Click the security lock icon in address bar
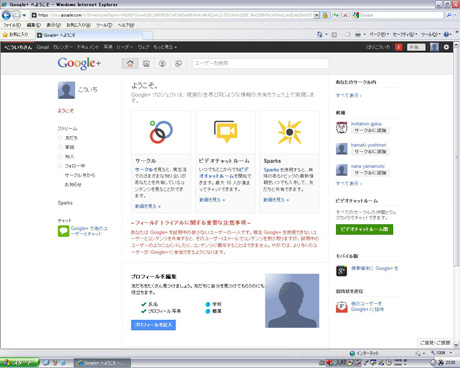460x368 pixels. click(x=325, y=15)
